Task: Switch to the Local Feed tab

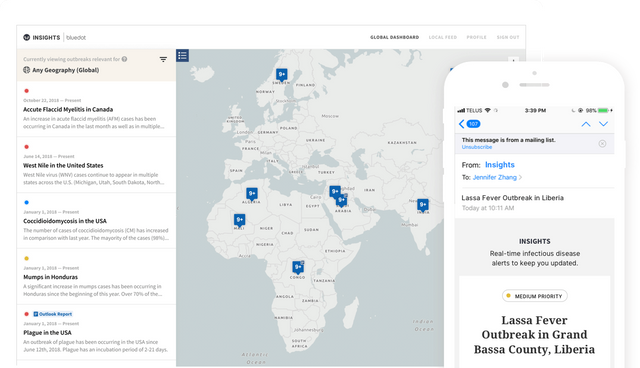Action: [443, 38]
